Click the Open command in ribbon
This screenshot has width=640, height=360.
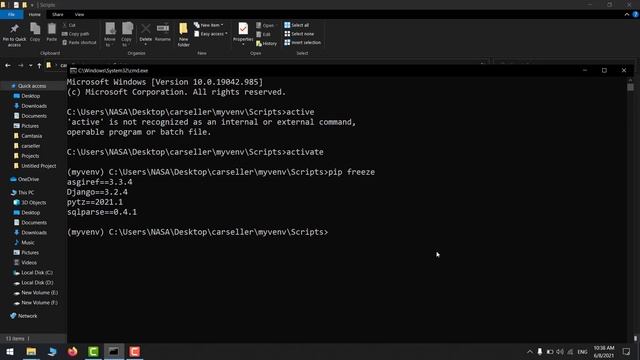click(265, 25)
